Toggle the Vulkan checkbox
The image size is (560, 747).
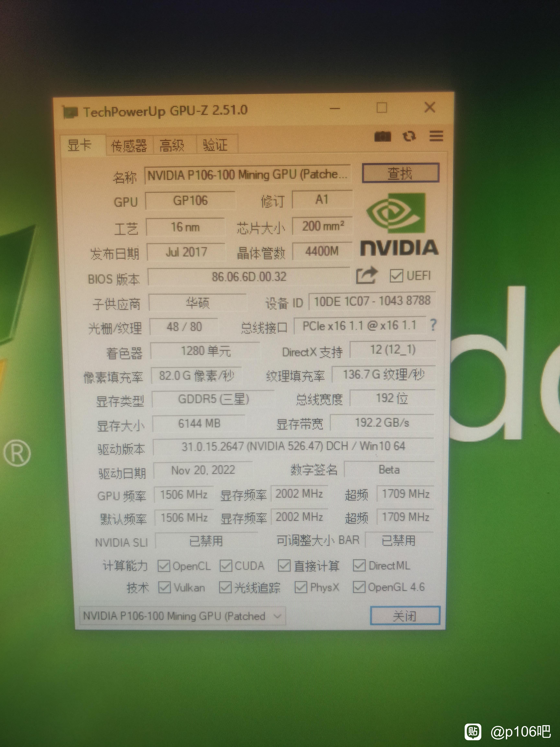[x=164, y=587]
